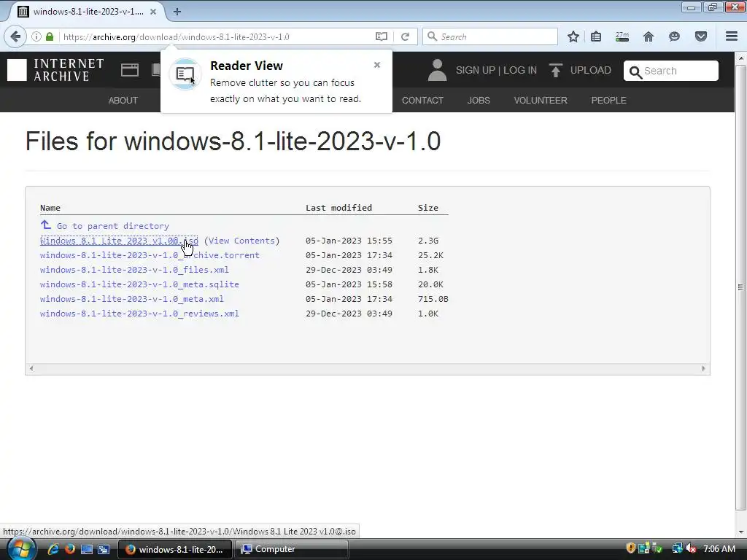747x560 pixels.
Task: Close the windows-8.1-lite browser tab
Action: [x=153, y=12]
